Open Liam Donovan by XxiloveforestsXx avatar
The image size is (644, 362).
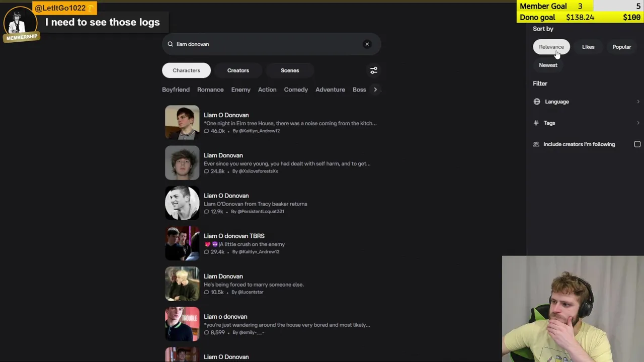182,162
